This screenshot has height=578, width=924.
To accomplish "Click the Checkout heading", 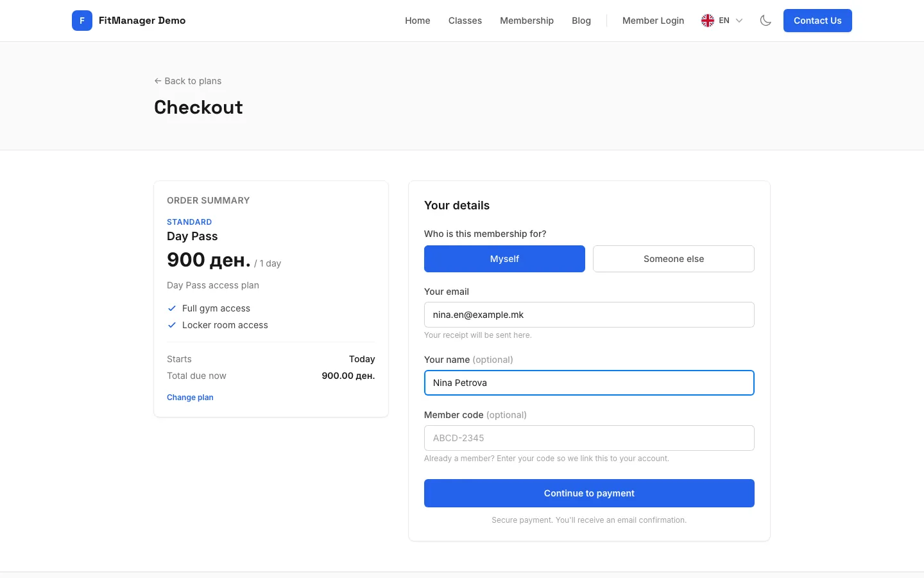I will [x=198, y=107].
